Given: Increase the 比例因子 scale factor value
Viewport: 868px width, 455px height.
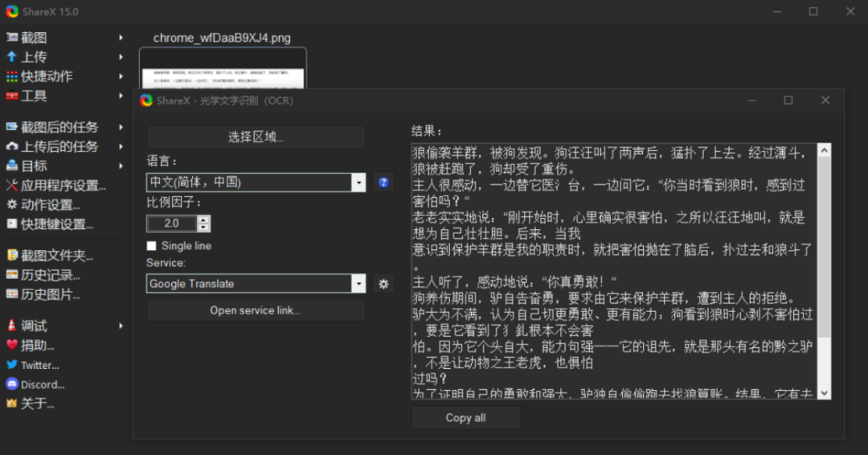Looking at the screenshot, I should click(203, 219).
